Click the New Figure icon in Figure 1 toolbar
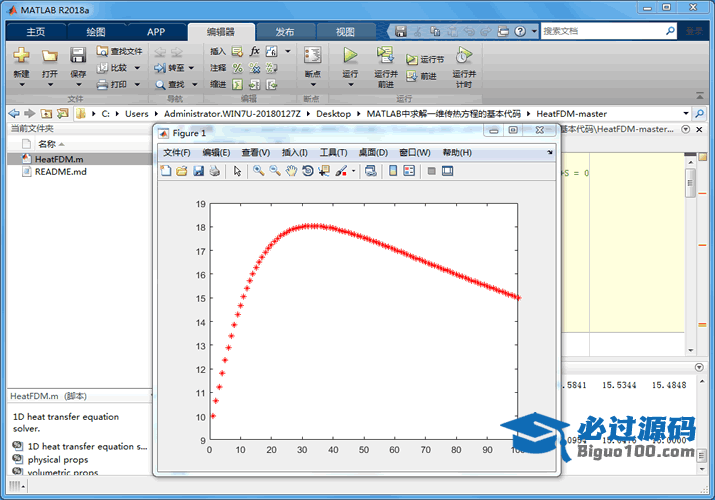The height and width of the screenshot is (500, 715). (166, 171)
